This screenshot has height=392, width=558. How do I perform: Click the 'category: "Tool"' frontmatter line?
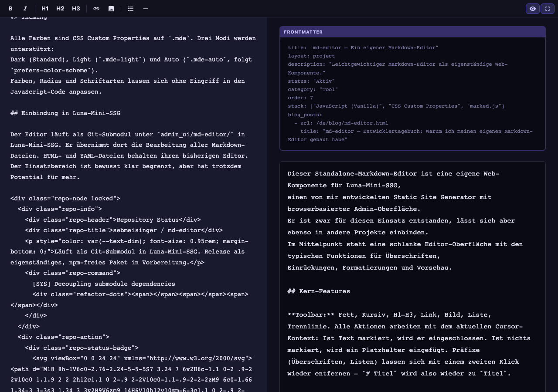[313, 89]
